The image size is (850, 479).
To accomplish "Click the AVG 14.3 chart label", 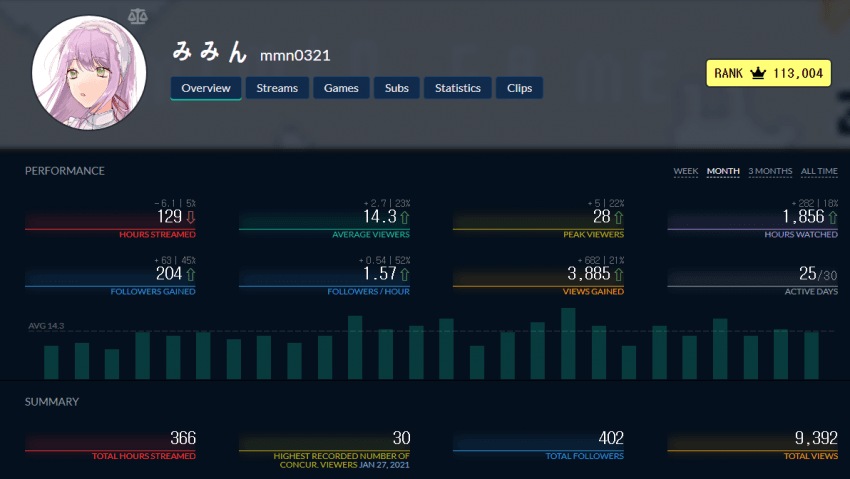I will click(x=46, y=326).
